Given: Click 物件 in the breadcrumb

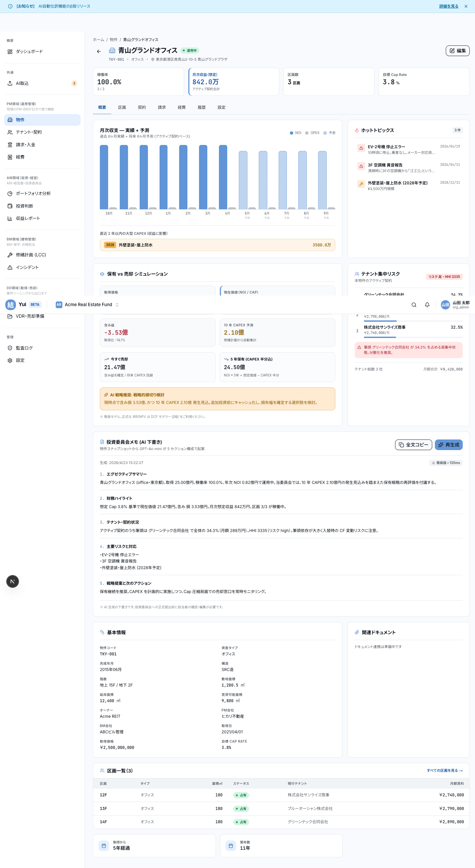Looking at the screenshot, I should [113, 40].
